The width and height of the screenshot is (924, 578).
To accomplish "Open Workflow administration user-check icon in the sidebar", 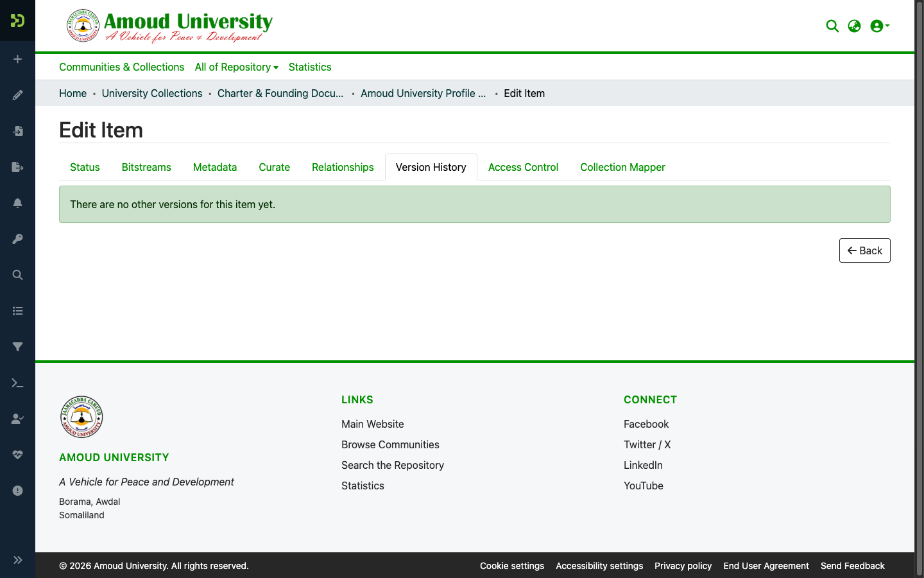I will click(x=17, y=419).
